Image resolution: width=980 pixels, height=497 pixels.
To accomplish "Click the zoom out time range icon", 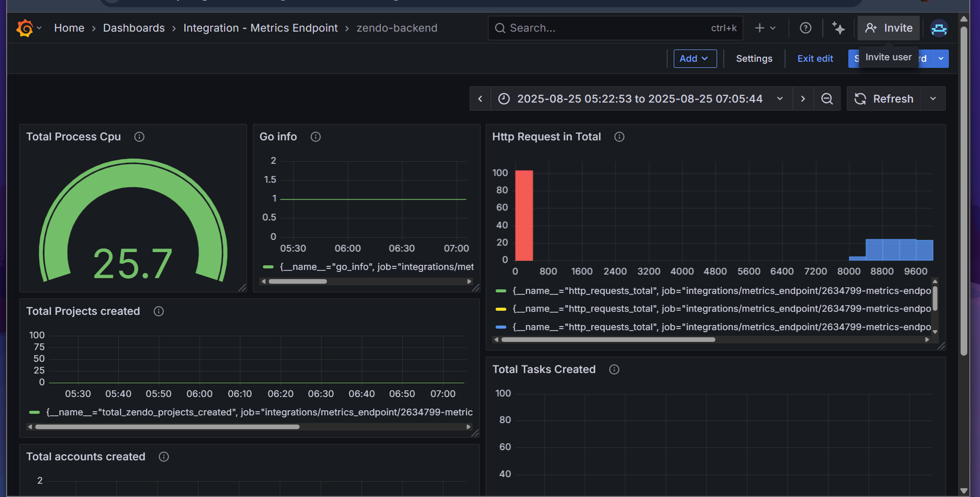I will pos(827,99).
